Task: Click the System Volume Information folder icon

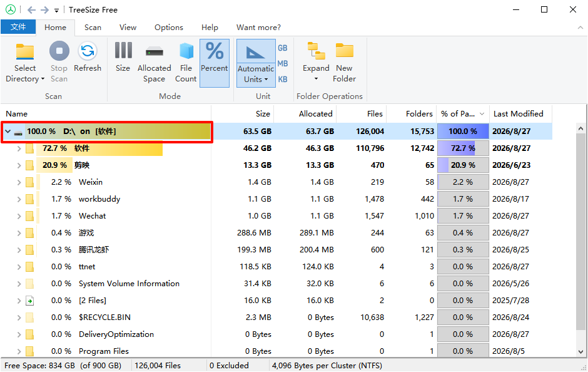Action: 29,284
